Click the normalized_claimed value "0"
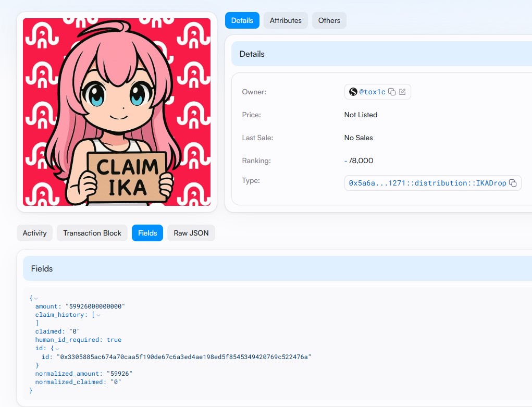Screen dimensions: 532x407 click(116, 382)
